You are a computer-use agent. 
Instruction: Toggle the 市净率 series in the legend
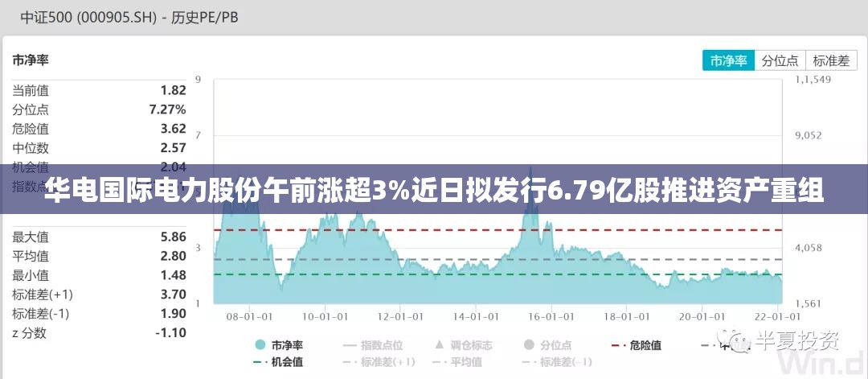pos(278,345)
